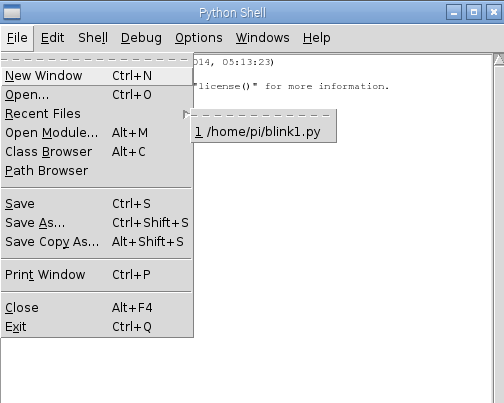
Task: Select Open Module... menu entry
Action: 97,133
